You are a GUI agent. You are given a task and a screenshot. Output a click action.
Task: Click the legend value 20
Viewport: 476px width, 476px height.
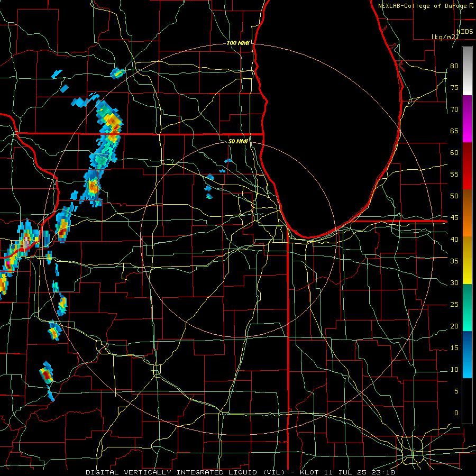click(x=454, y=326)
